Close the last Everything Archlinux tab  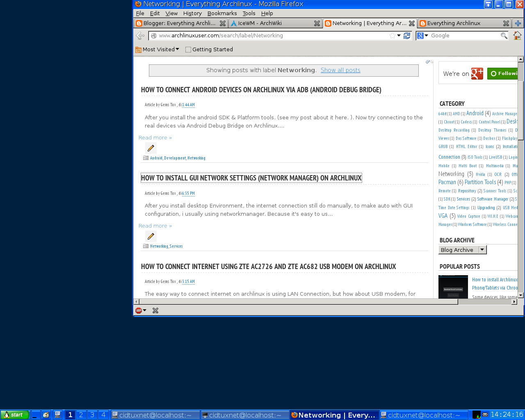click(x=506, y=23)
